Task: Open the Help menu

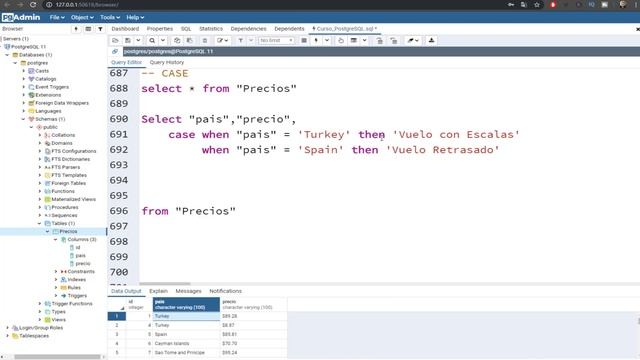Action: click(135, 17)
